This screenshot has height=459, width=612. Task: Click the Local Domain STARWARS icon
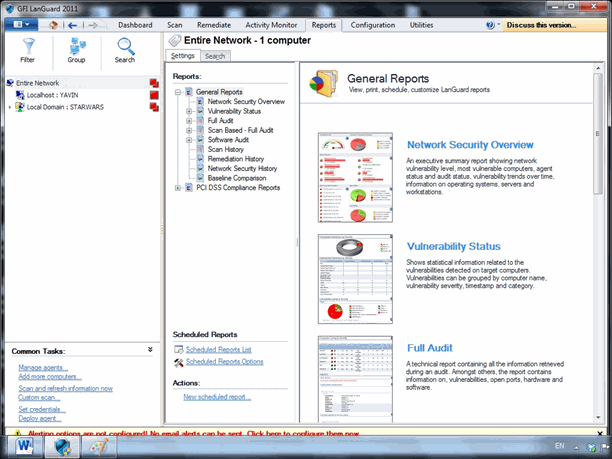[20, 107]
